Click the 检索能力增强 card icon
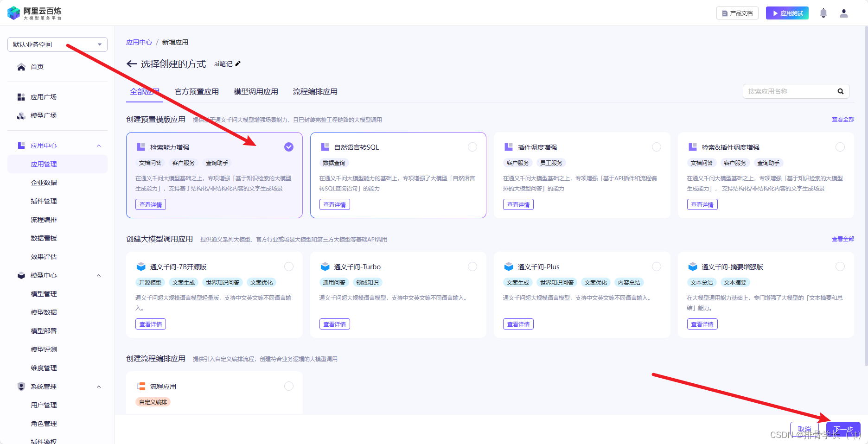The image size is (868, 444). (x=141, y=147)
